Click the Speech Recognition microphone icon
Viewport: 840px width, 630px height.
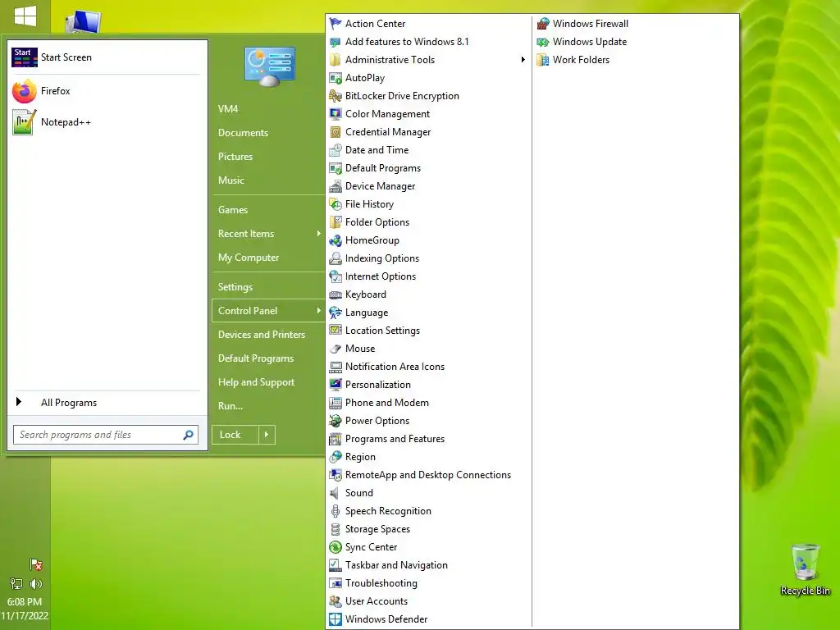(x=336, y=511)
